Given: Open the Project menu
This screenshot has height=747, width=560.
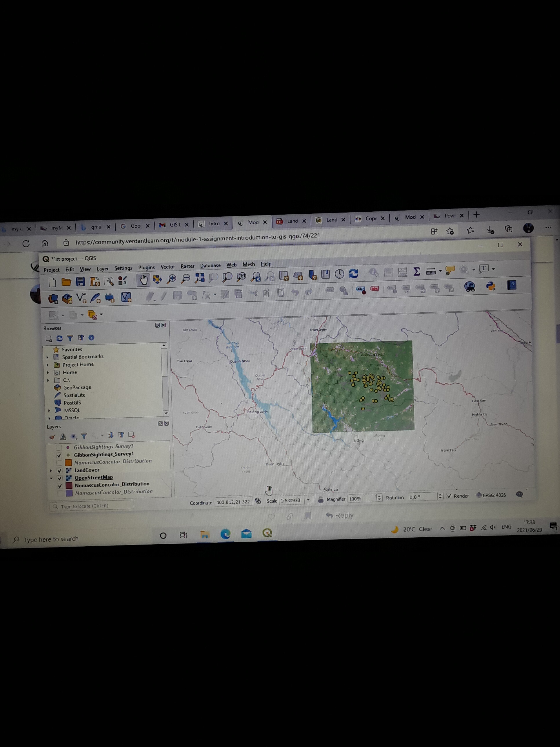Looking at the screenshot, I should [51, 270].
